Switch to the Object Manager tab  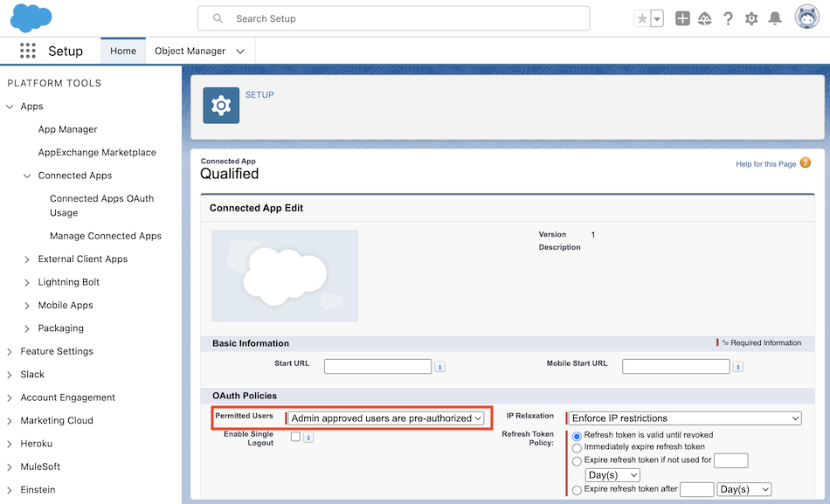tap(190, 51)
